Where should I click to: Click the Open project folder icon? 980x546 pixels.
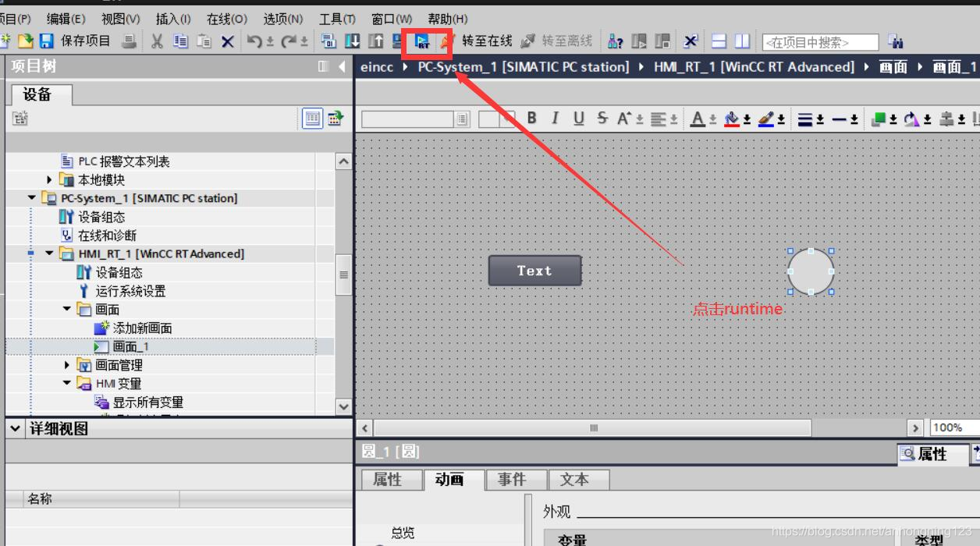pos(26,41)
